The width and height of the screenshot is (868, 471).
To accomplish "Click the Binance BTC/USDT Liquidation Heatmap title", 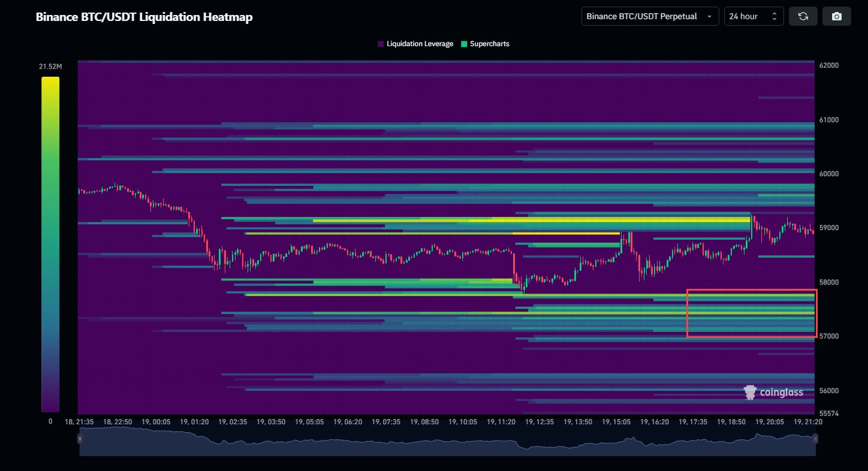I will (144, 17).
